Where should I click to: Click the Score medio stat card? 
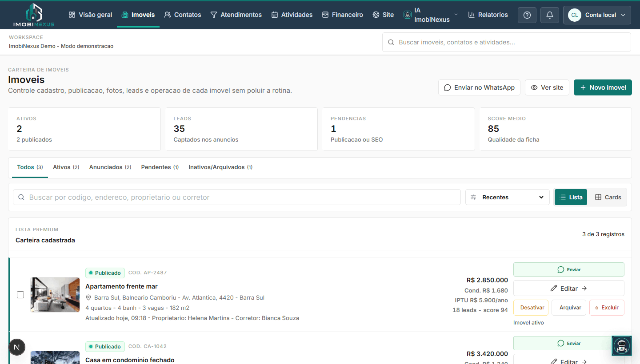point(556,129)
